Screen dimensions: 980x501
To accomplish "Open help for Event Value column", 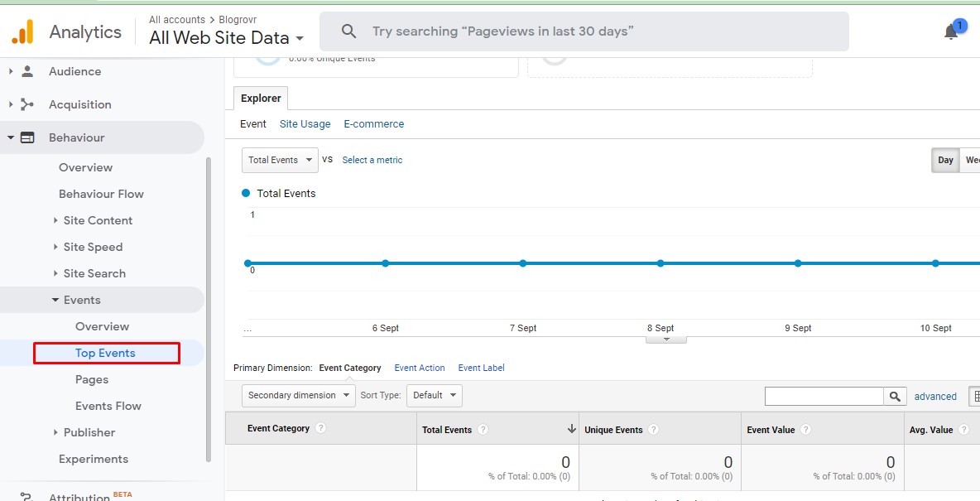I will (805, 430).
